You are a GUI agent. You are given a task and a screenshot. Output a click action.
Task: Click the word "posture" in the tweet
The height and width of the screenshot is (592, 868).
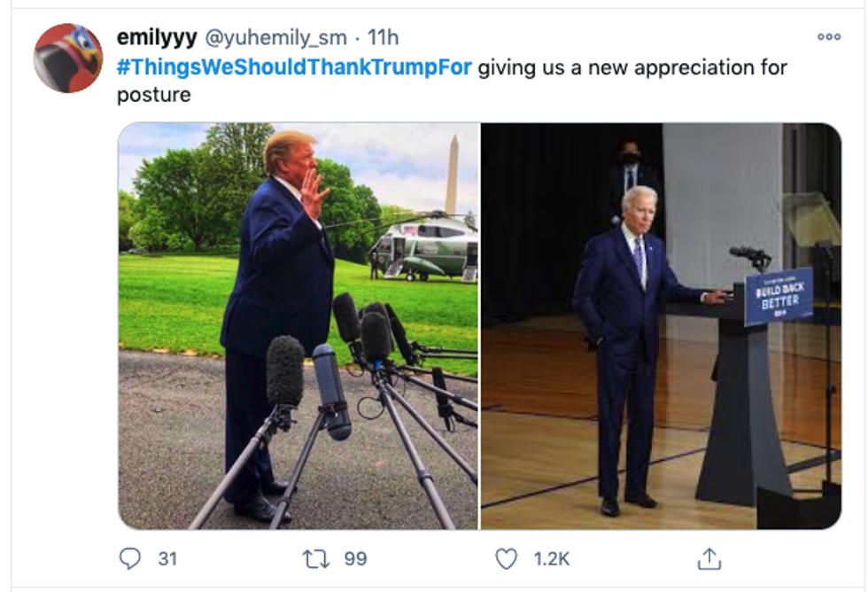pos(153,95)
